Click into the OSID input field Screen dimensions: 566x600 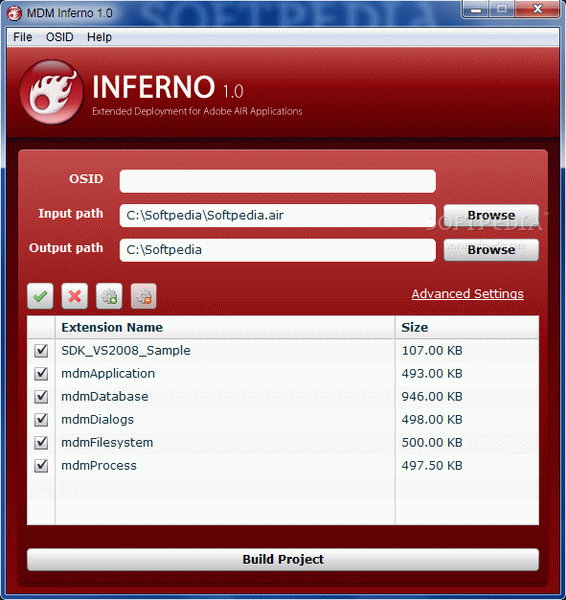tap(277, 181)
